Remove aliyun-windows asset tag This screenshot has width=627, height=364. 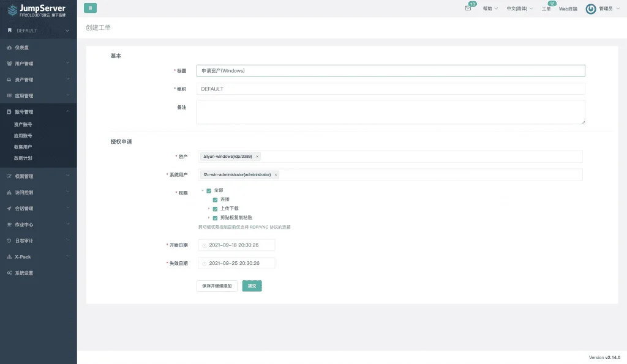click(x=257, y=157)
